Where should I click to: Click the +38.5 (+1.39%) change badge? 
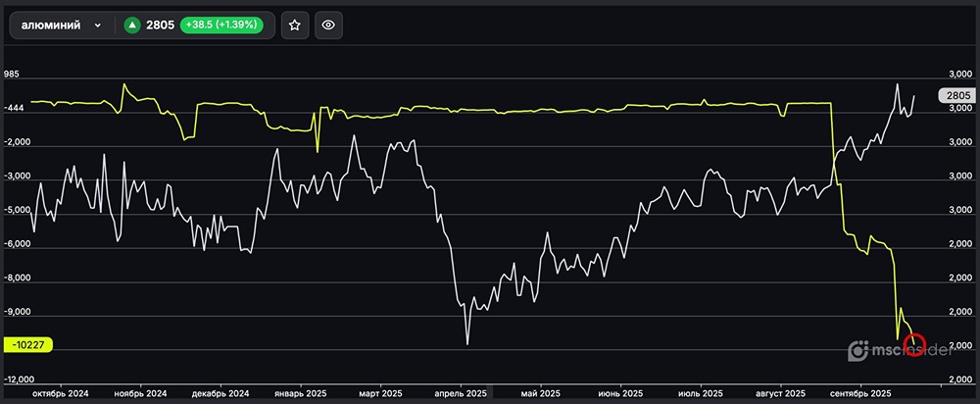point(221,26)
